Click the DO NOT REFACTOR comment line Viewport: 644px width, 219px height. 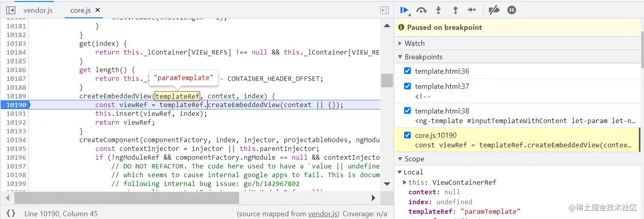point(245,166)
